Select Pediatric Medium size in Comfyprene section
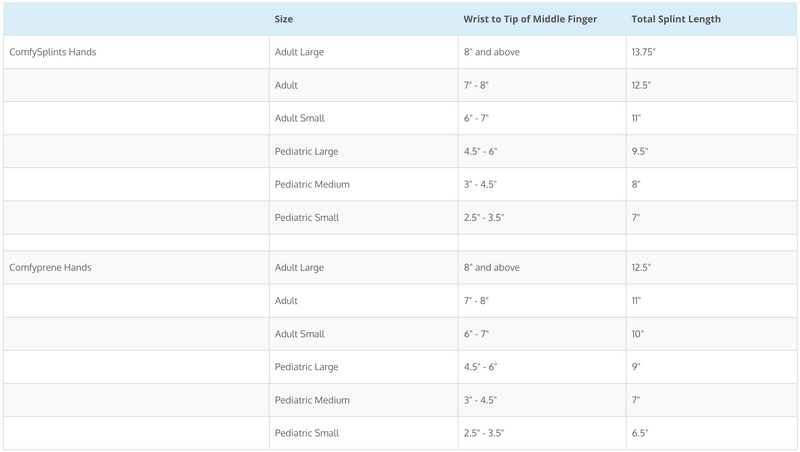 click(311, 400)
